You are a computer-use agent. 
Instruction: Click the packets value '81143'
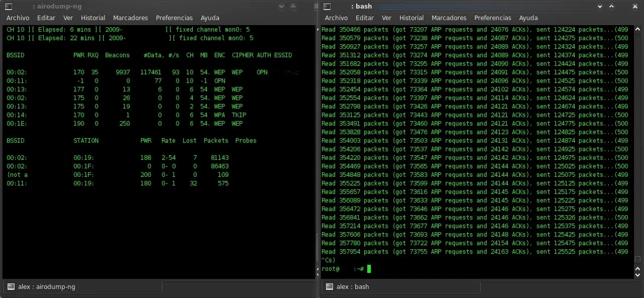pos(220,158)
